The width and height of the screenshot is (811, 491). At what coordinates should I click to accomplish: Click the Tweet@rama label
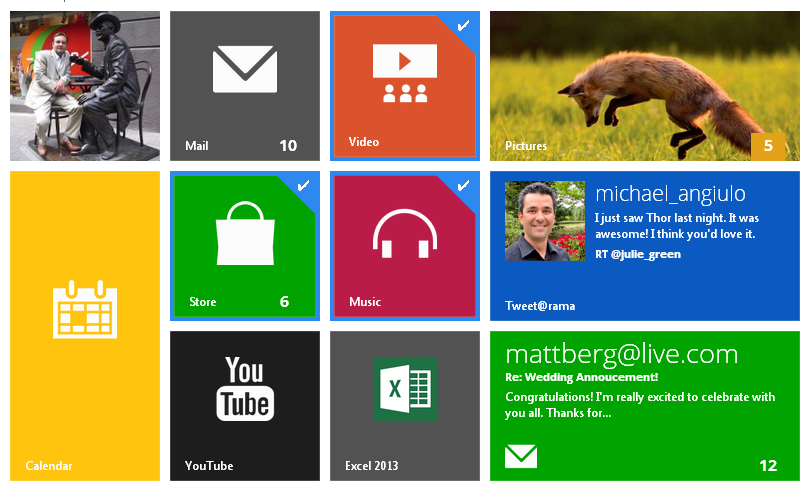click(x=540, y=305)
